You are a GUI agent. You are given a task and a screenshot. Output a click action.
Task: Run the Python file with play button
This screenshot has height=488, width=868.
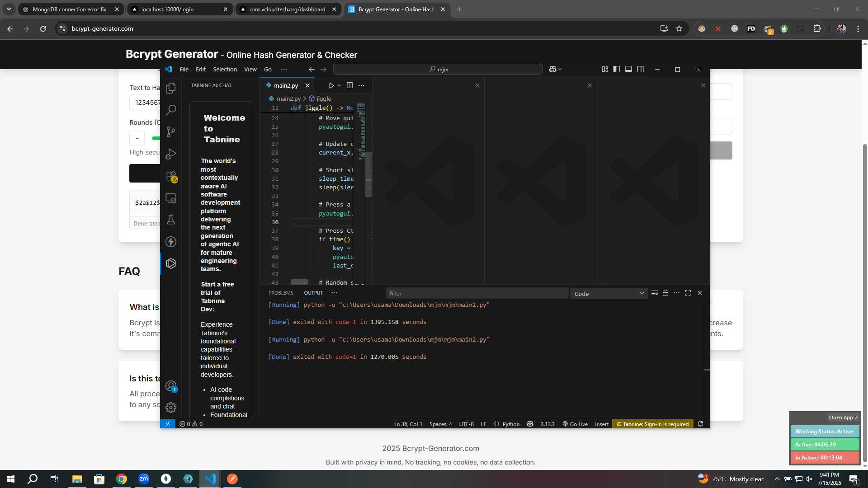[331, 85]
